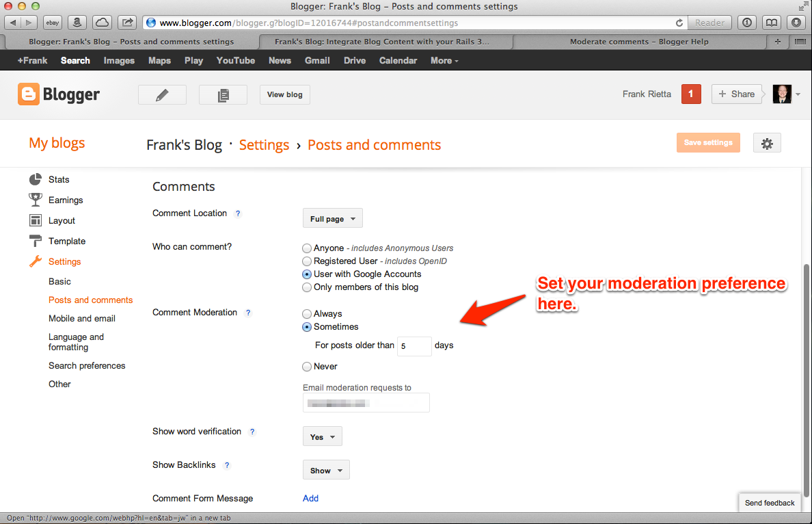Viewport: 812px width, 524px height.
Task: Open the eBay bookmark button
Action: click(x=53, y=23)
